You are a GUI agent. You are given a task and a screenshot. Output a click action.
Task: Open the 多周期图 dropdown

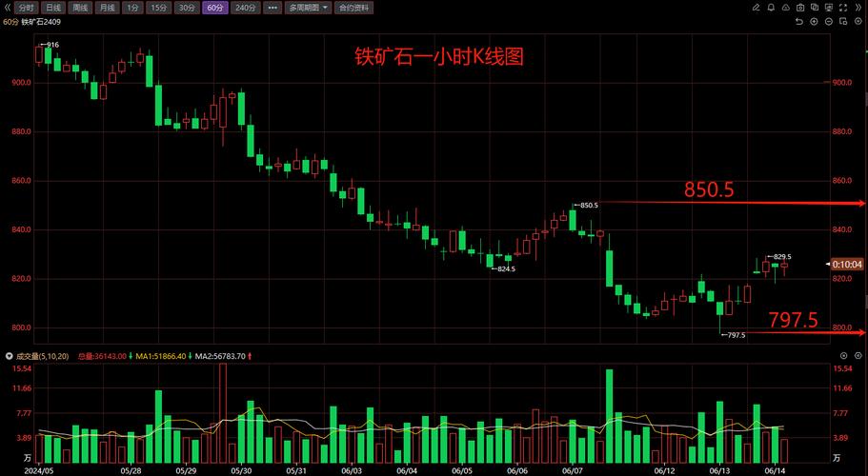point(309,8)
